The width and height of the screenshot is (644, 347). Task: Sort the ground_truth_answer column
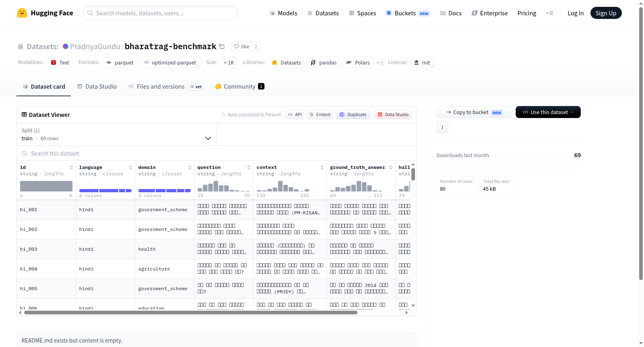coord(391,167)
